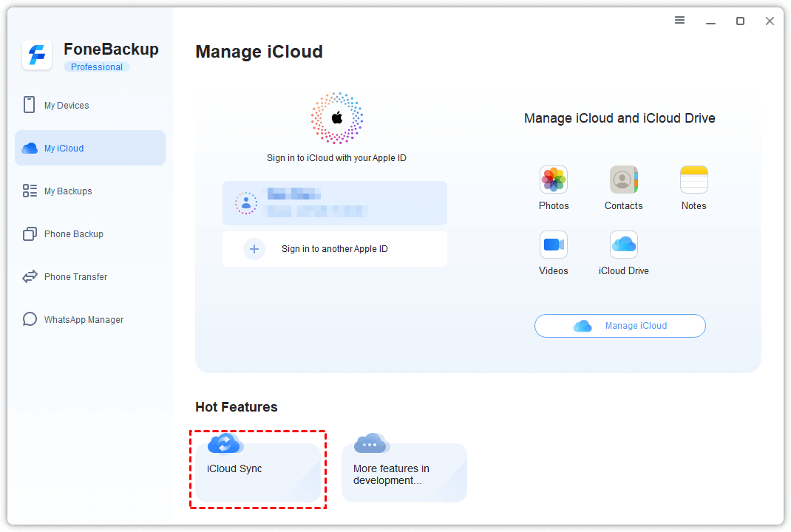Select the signed-in Apple ID account

point(335,203)
